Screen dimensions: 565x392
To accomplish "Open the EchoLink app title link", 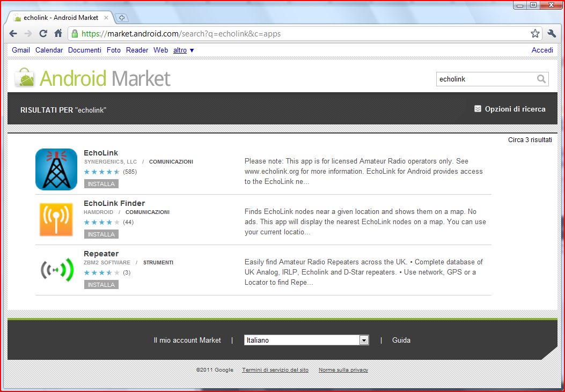I will 101,153.
